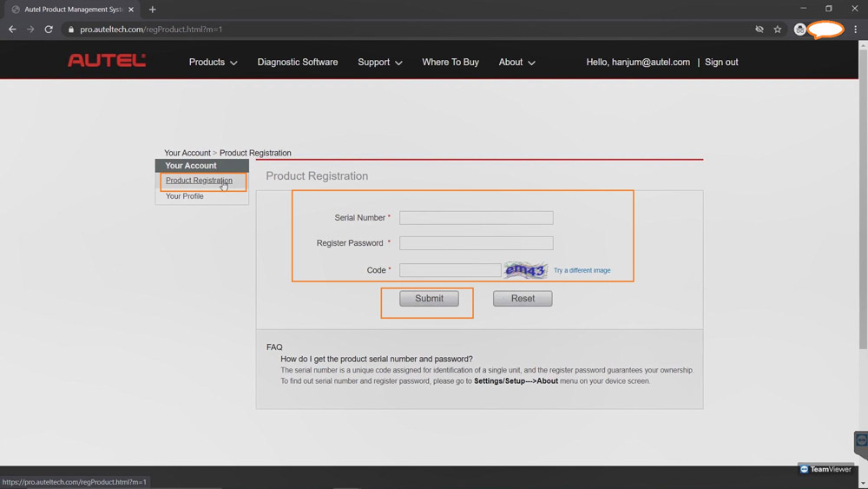Reload the page with refresh icon
The width and height of the screenshot is (868, 489).
[x=49, y=30]
